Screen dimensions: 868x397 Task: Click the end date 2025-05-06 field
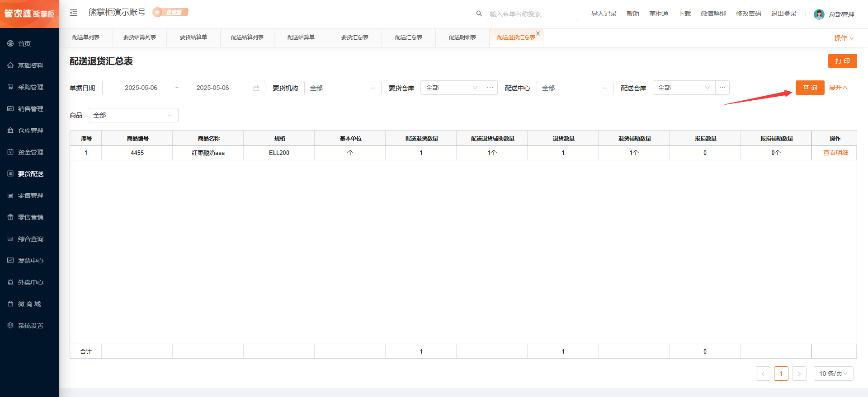pos(213,88)
